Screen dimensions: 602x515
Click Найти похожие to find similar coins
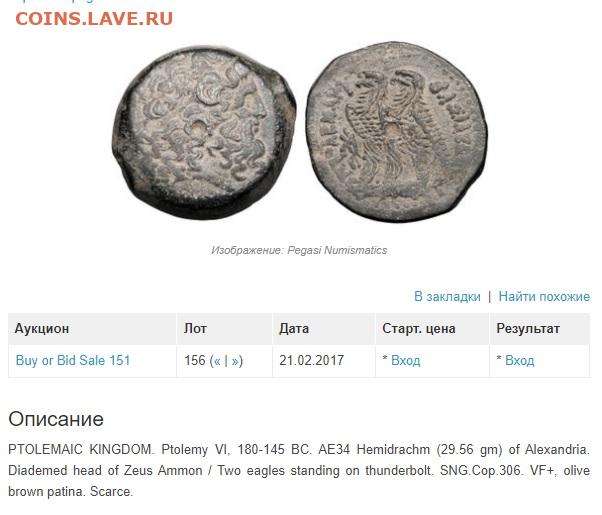[x=544, y=296]
